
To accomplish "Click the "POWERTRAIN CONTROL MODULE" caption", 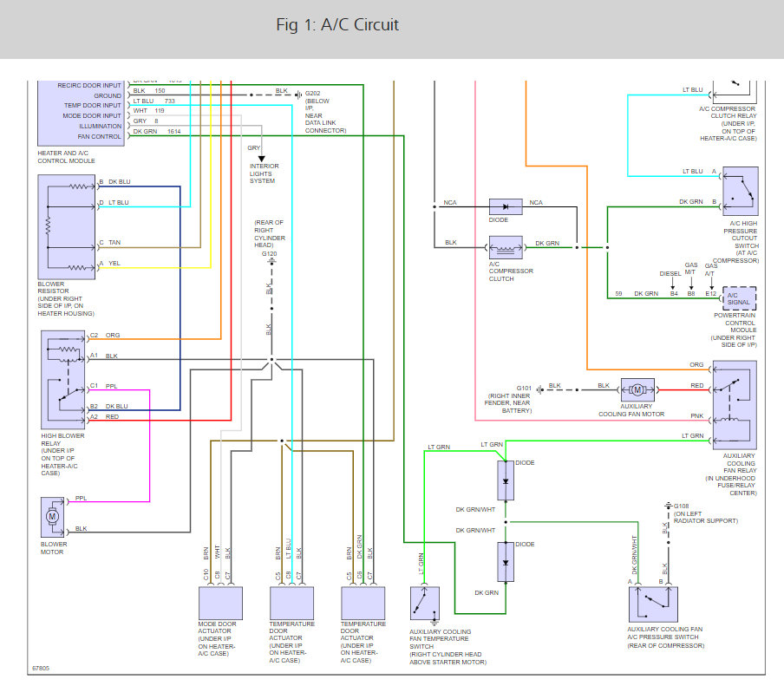I will pyautogui.click(x=735, y=323).
